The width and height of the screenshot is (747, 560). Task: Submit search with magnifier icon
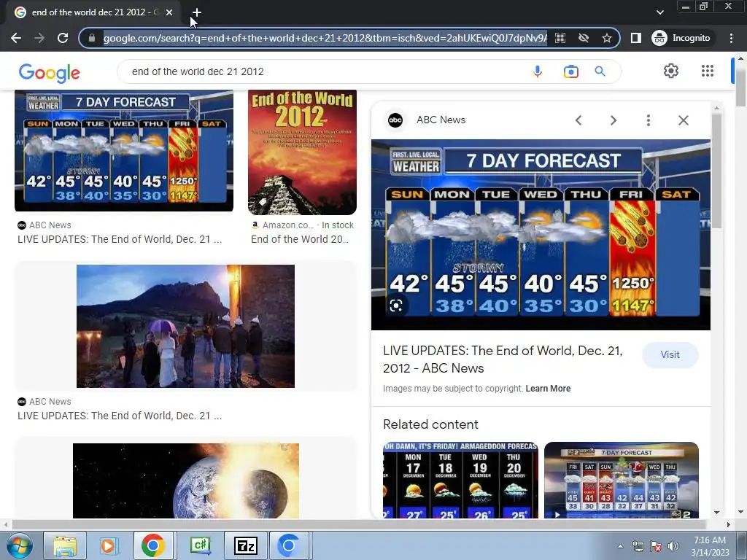click(600, 71)
